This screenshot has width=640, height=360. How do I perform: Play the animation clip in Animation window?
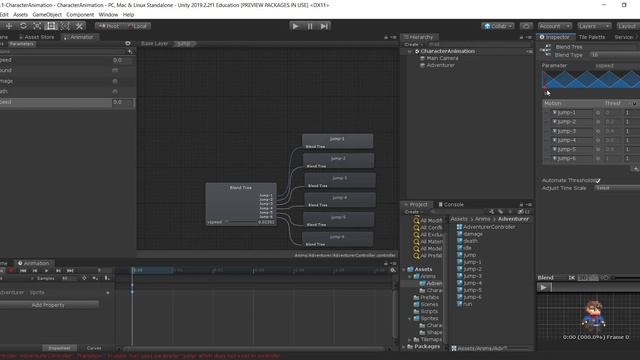pyautogui.click(x=47, y=271)
